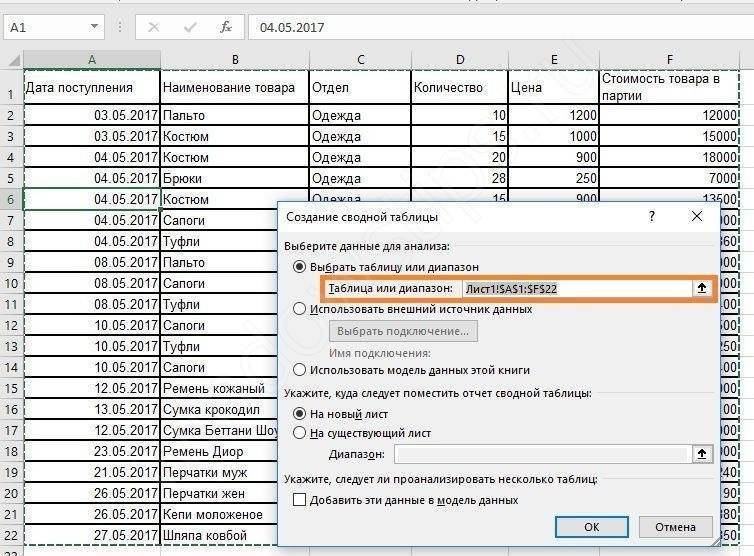The height and width of the screenshot is (556, 754).
Task: Click the location range selector arrow icon
Action: (702, 453)
